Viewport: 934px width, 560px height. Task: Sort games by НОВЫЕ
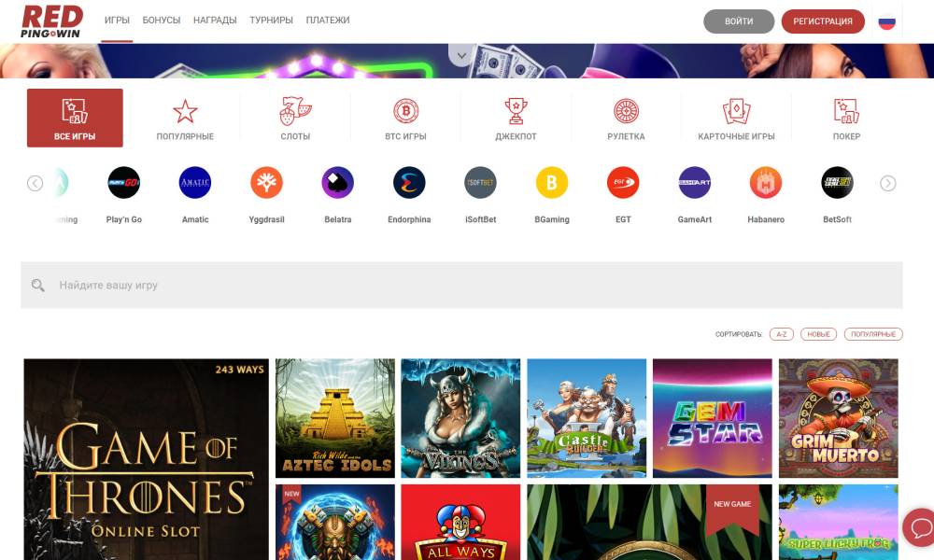coord(818,334)
